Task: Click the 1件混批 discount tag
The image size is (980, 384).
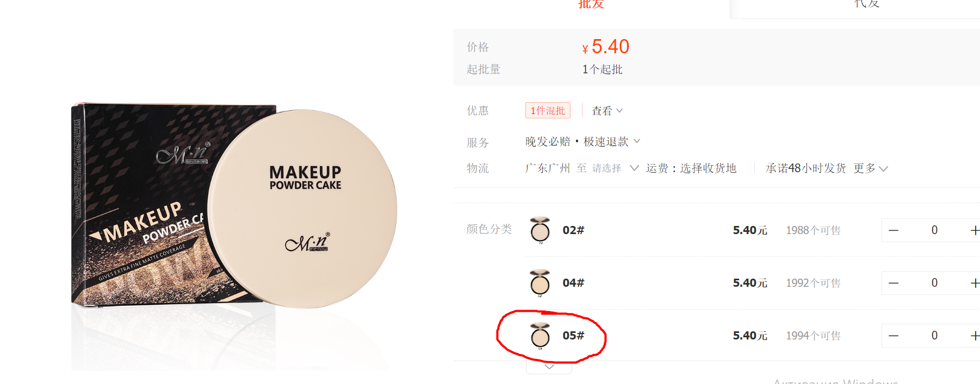Action: coord(548,110)
